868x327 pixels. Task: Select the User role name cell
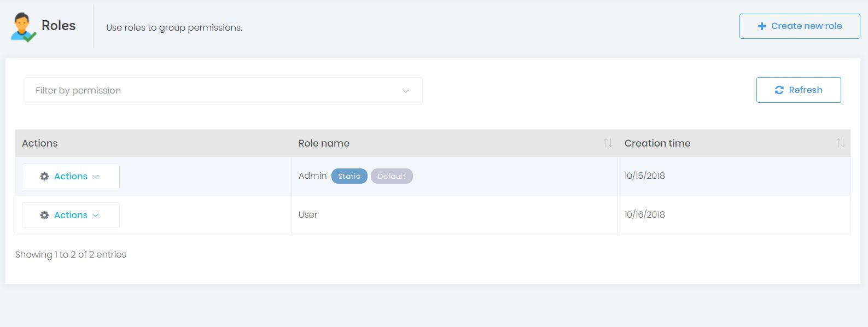(x=308, y=215)
